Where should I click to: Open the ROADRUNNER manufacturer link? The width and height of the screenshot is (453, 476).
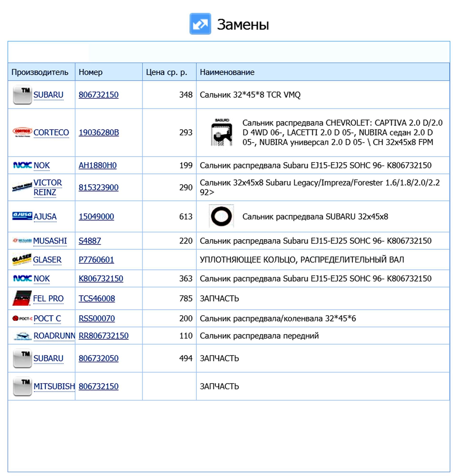click(x=54, y=336)
